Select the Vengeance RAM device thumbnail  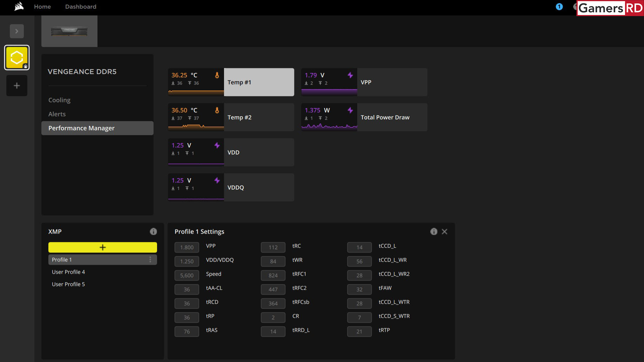tap(69, 31)
